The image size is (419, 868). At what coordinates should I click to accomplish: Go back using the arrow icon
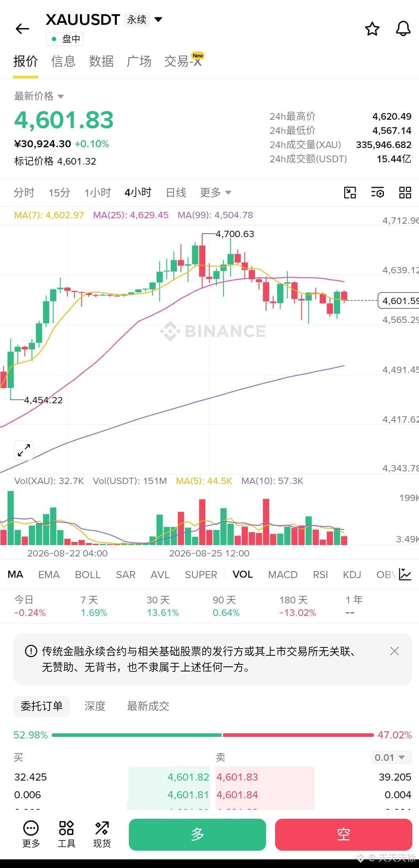[22, 29]
